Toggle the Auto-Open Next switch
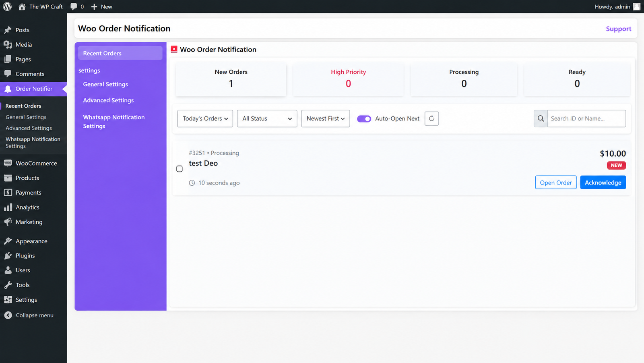The width and height of the screenshot is (644, 363). [364, 118]
